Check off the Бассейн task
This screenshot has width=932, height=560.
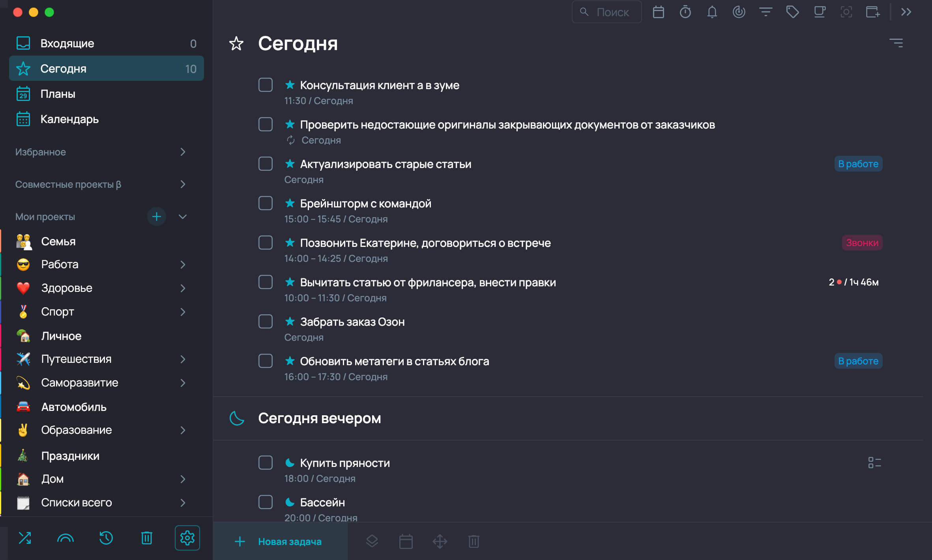265,502
